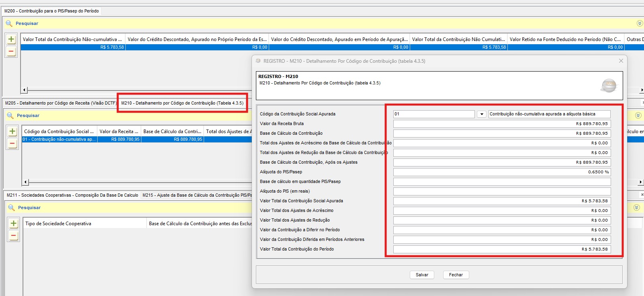Click the Tipo de Sociedade Cooperativa column header
This screenshot has height=296, width=644.
pyautogui.click(x=84, y=223)
